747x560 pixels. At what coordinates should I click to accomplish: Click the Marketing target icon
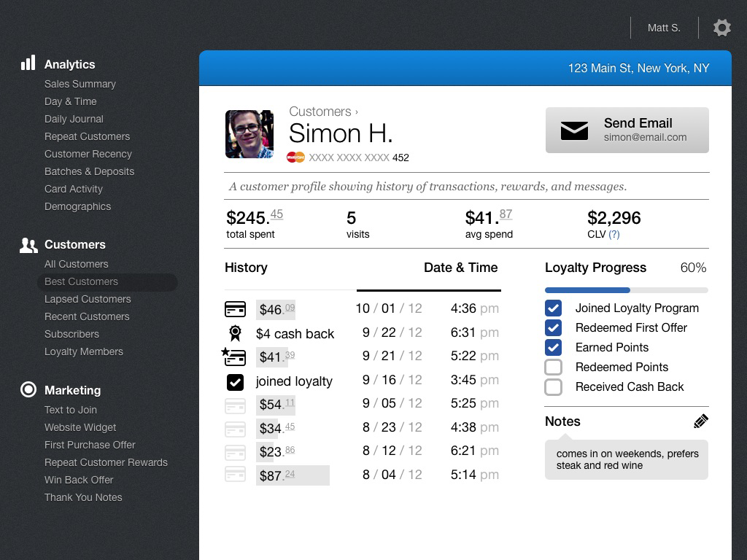point(28,389)
